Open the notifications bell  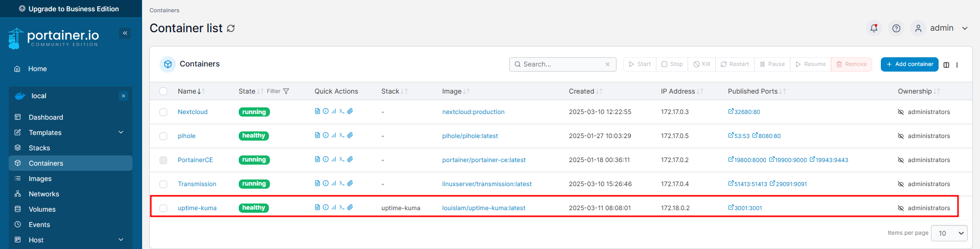pyautogui.click(x=874, y=28)
